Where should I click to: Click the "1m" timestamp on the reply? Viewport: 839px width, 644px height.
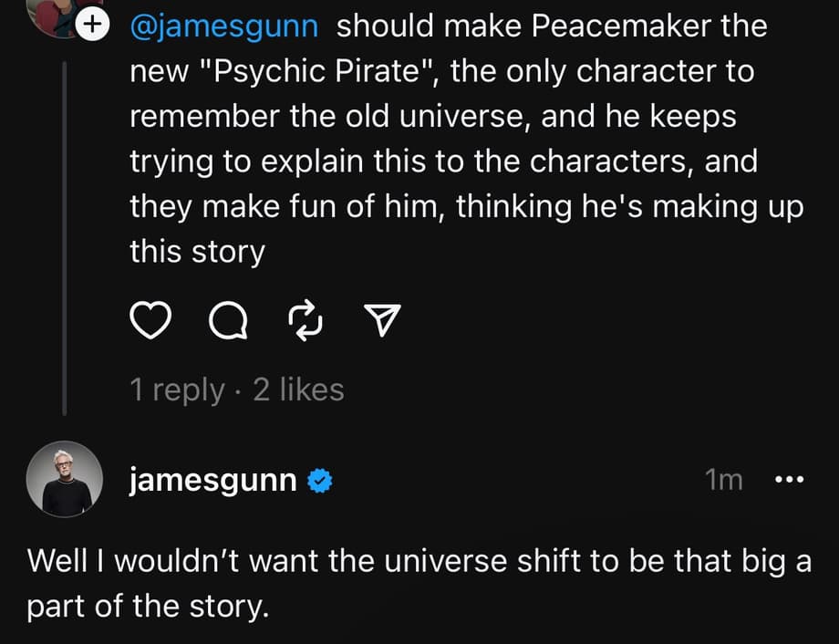pyautogui.click(x=724, y=480)
